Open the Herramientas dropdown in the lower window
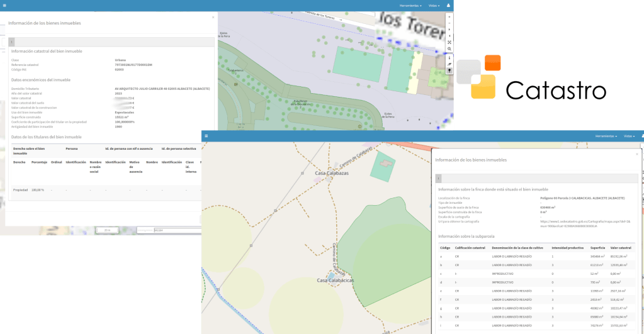644x334 pixels. pos(606,136)
